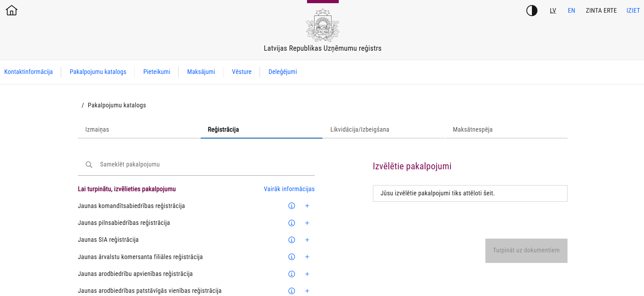Add Jaunas pilnsabiedrības reģistrācija with plus
644x296 pixels.
pyautogui.click(x=307, y=223)
